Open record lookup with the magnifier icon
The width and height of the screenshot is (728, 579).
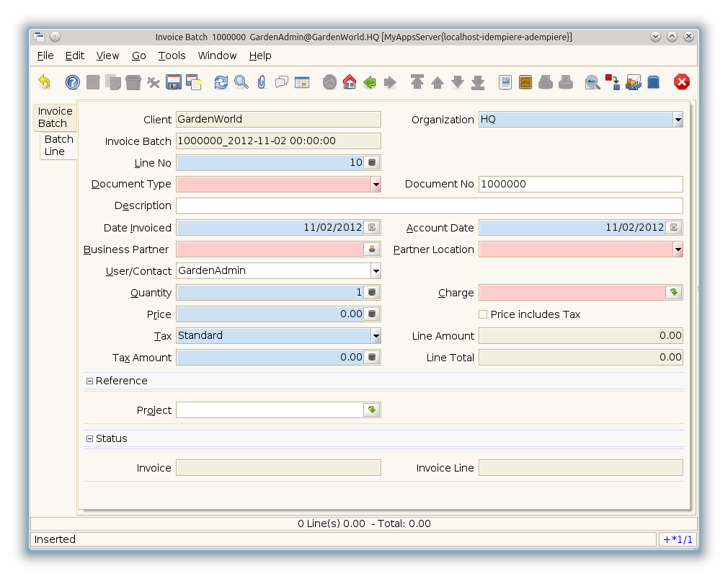(x=241, y=82)
